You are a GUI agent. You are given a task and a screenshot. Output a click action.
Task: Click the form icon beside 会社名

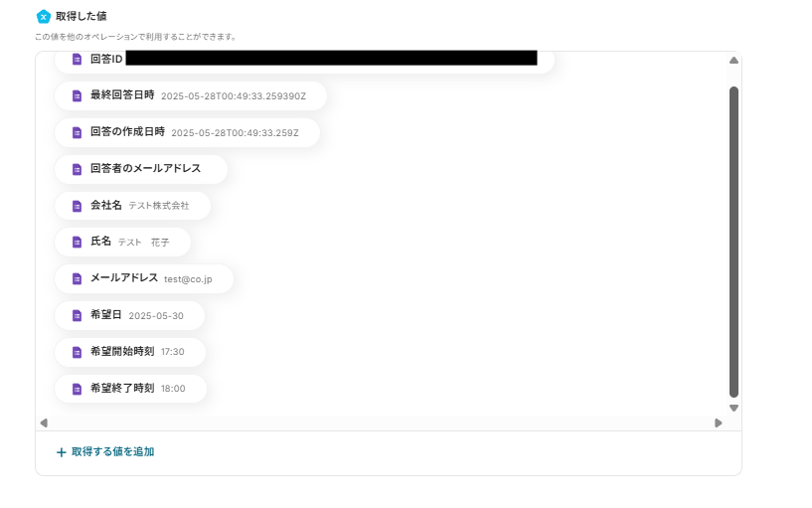pos(77,206)
